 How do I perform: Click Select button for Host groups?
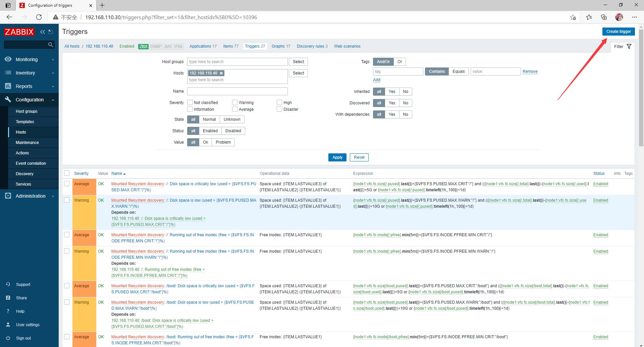tap(298, 62)
